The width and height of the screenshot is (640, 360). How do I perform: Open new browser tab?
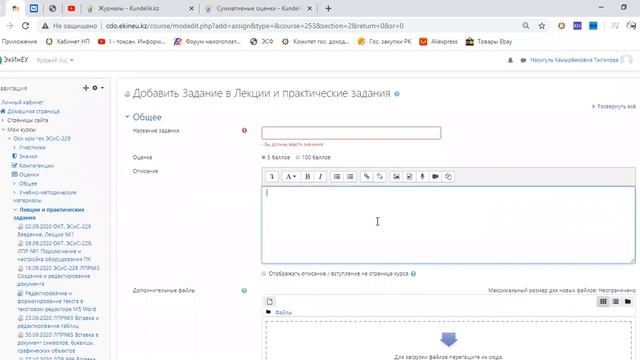328,8
